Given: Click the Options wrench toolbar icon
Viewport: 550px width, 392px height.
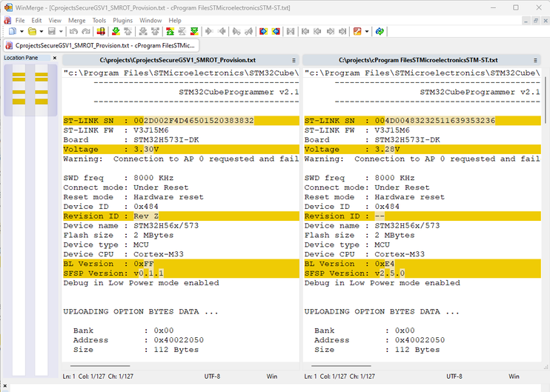Looking at the screenshot, I should tap(357, 32).
